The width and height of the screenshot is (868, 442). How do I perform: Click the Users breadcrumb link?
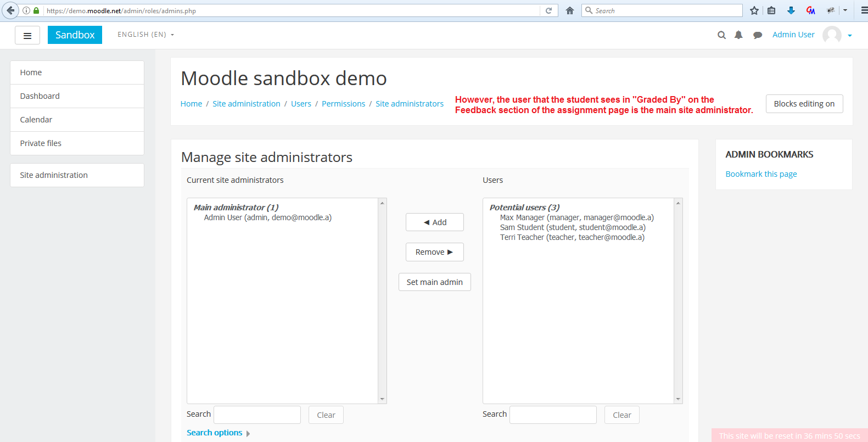[301, 104]
